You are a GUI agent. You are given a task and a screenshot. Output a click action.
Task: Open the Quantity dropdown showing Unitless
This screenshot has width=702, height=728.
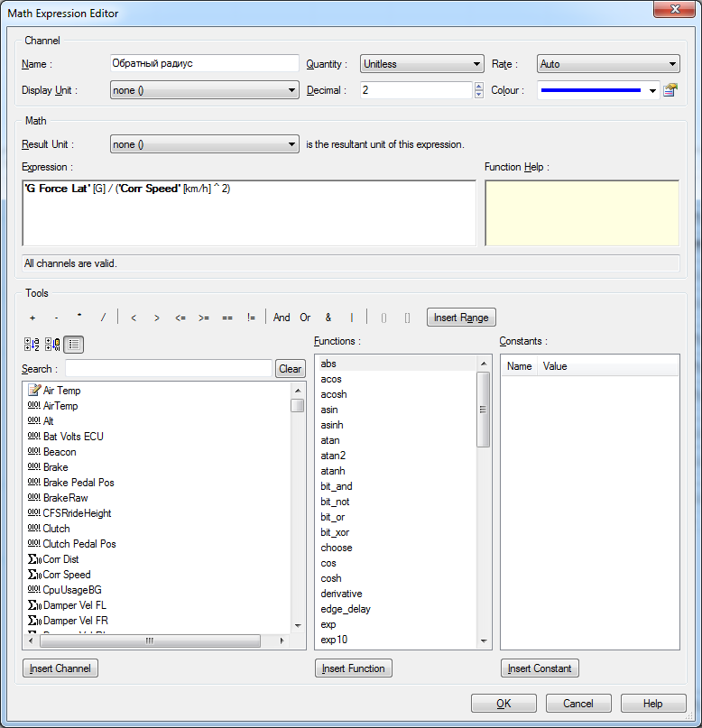click(421, 64)
